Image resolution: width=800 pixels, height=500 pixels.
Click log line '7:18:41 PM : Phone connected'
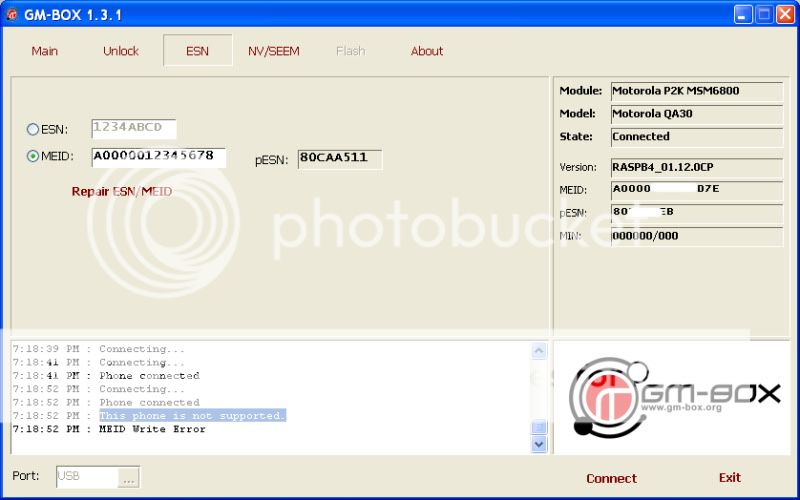106,376
